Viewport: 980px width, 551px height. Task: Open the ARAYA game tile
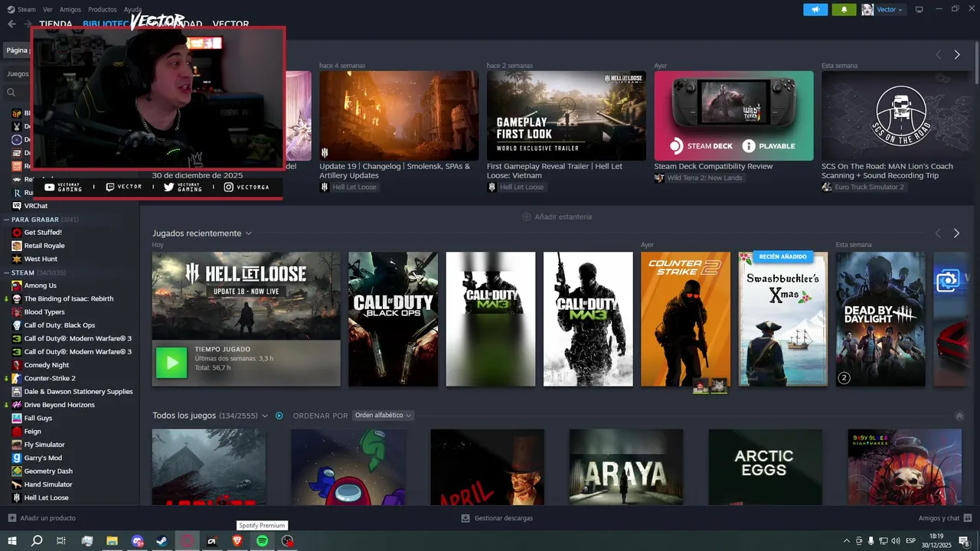[x=626, y=467]
